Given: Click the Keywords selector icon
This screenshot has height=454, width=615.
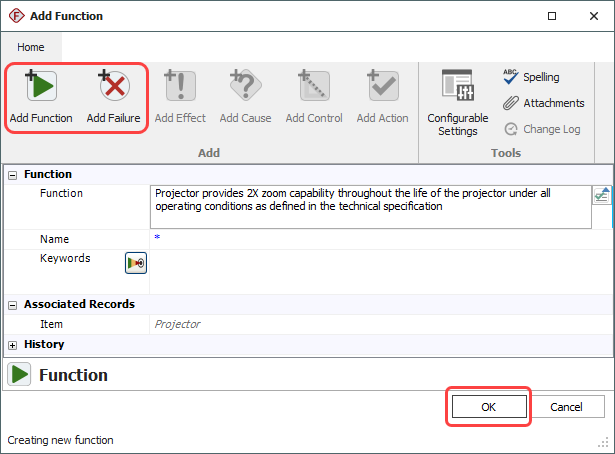Looking at the screenshot, I should click(x=135, y=263).
